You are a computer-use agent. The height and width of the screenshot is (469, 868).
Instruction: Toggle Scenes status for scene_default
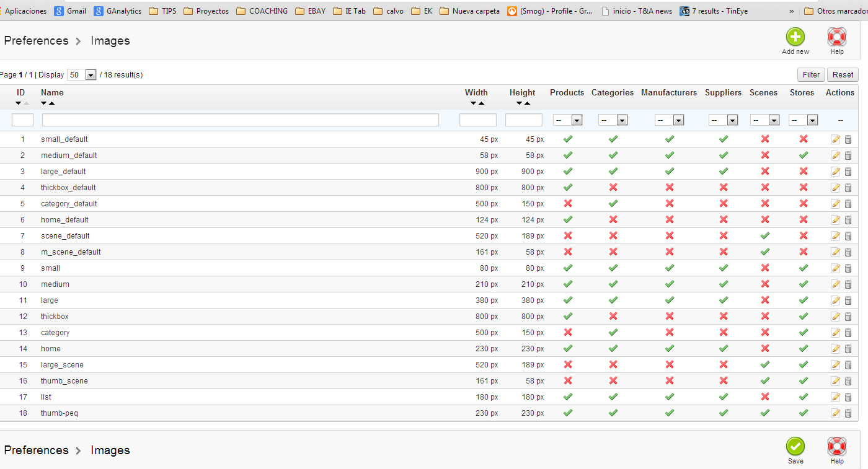coord(765,236)
